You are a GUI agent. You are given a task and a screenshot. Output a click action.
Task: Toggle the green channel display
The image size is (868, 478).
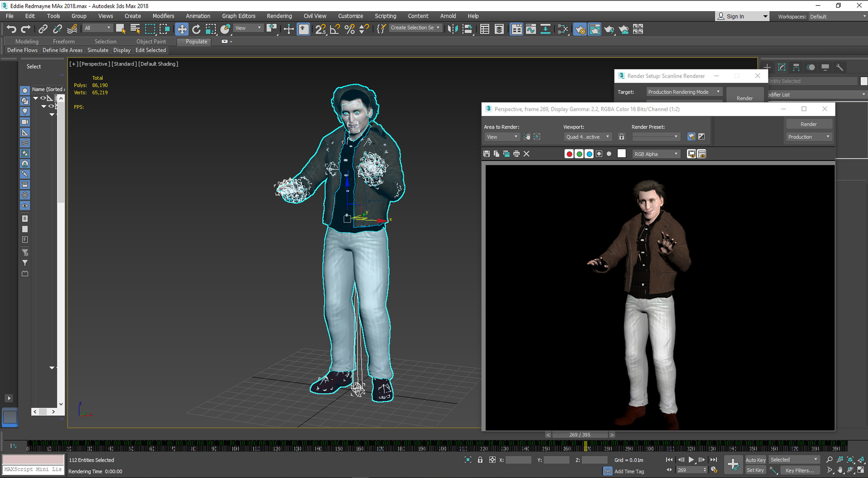tap(579, 154)
